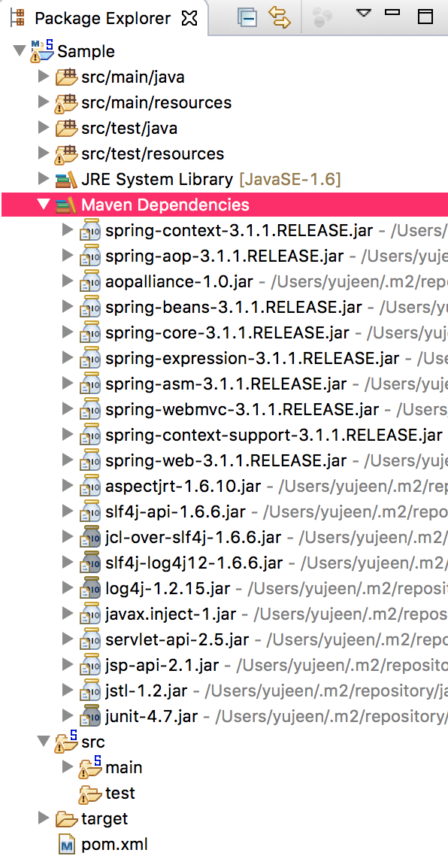Select spring-web-3.1.1.RELEASE.jar

click(x=226, y=460)
